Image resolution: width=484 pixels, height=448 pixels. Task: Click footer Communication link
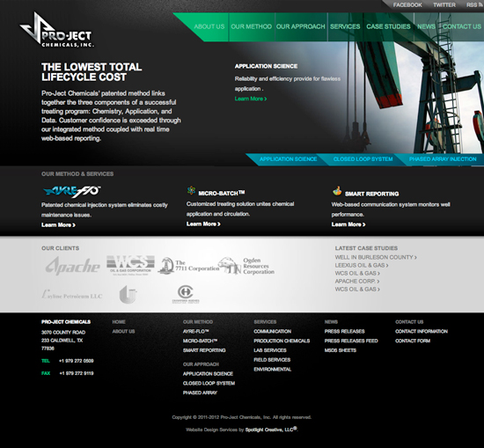tap(272, 331)
